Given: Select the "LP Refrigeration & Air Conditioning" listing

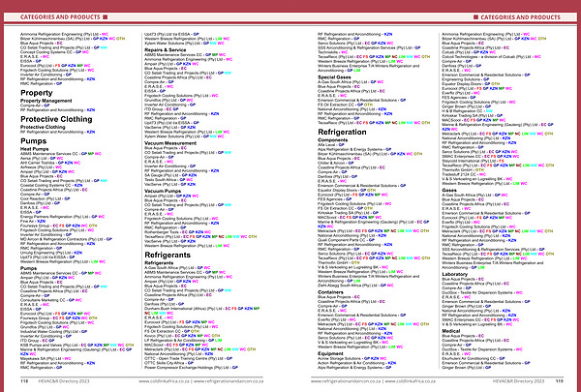Looking at the screenshot, I should pos(183,340).
